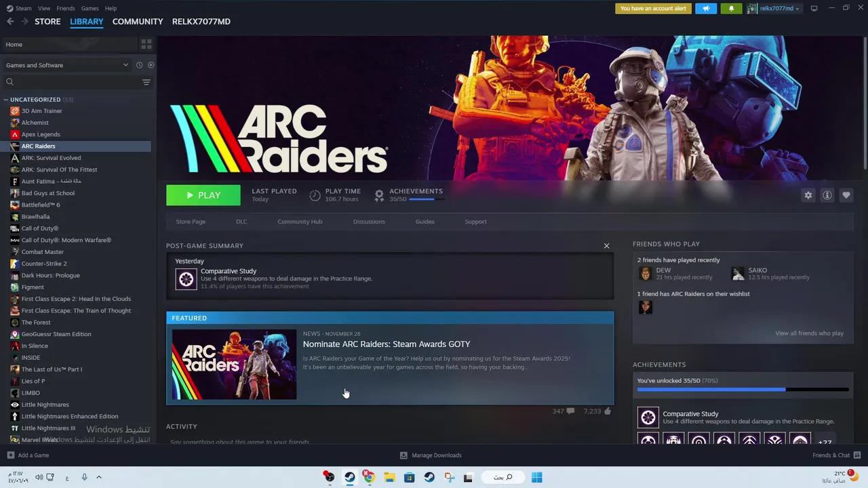868x488 pixels.
Task: Click the activity status input field
Action: pyautogui.click(x=390, y=442)
